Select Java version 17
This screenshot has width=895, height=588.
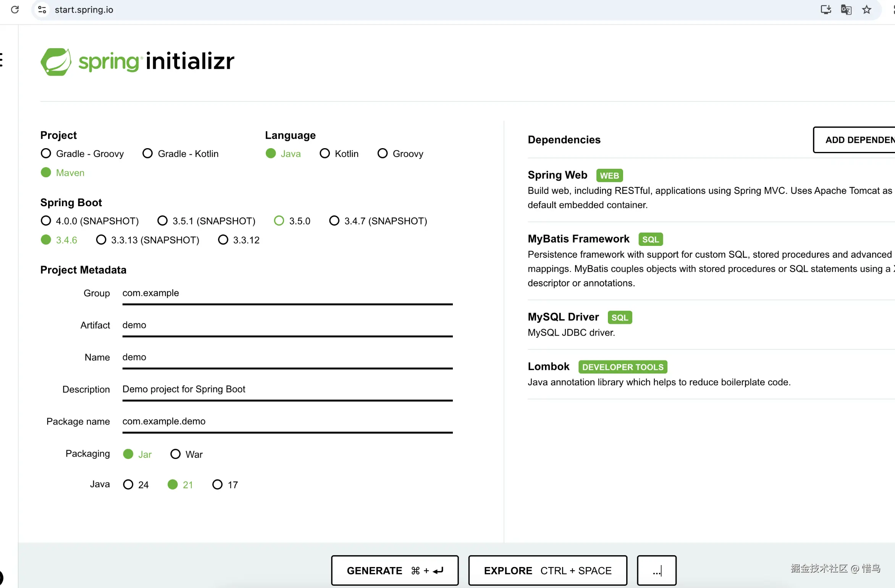pyautogui.click(x=217, y=485)
